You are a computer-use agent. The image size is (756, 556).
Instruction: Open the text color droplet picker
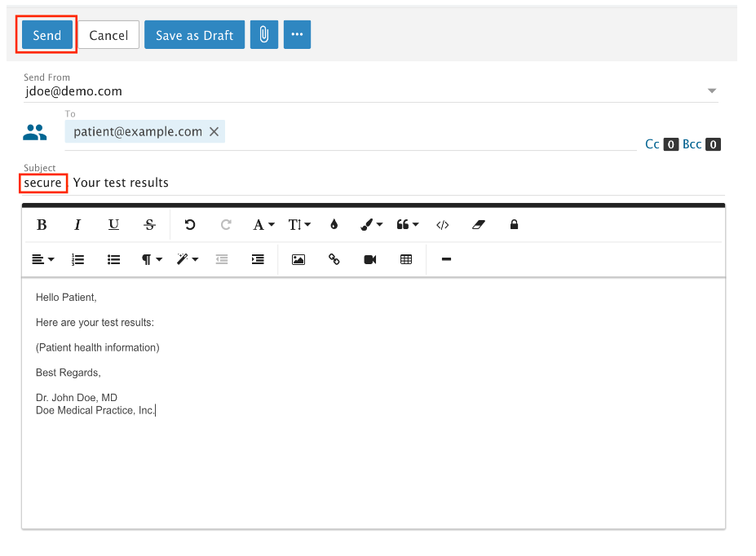[334, 225]
